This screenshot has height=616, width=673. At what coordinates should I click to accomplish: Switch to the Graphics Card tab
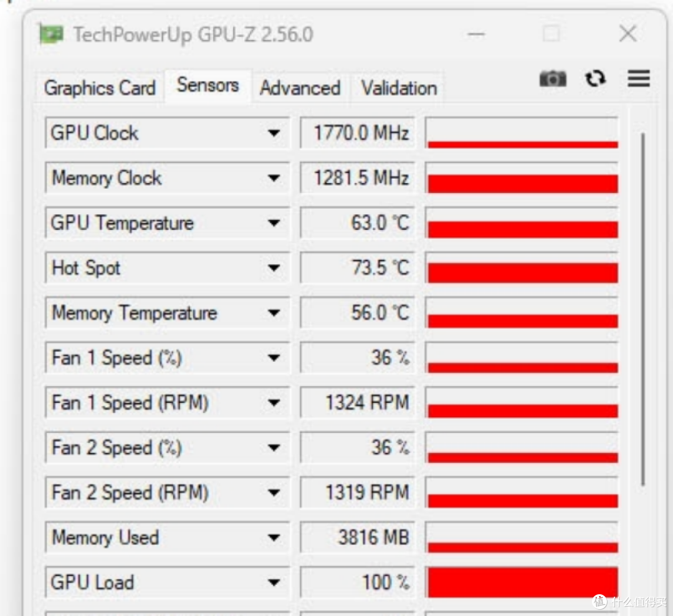tap(100, 88)
